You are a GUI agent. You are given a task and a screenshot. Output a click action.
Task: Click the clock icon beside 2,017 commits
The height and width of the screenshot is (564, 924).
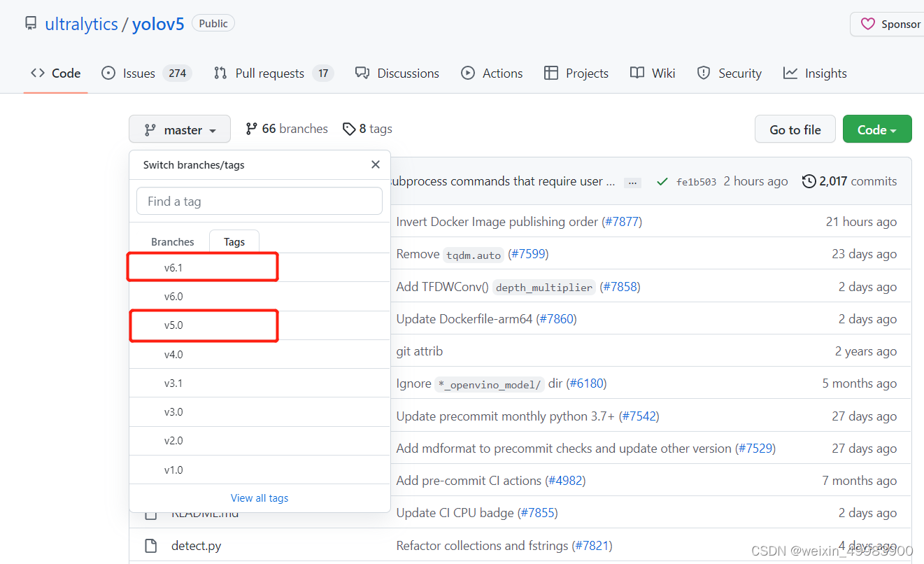point(809,181)
